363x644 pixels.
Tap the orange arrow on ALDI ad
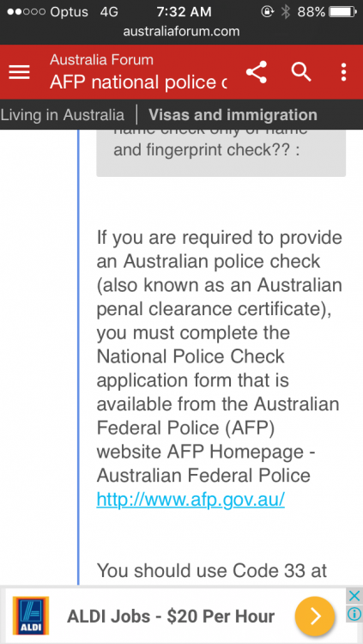[x=315, y=616]
